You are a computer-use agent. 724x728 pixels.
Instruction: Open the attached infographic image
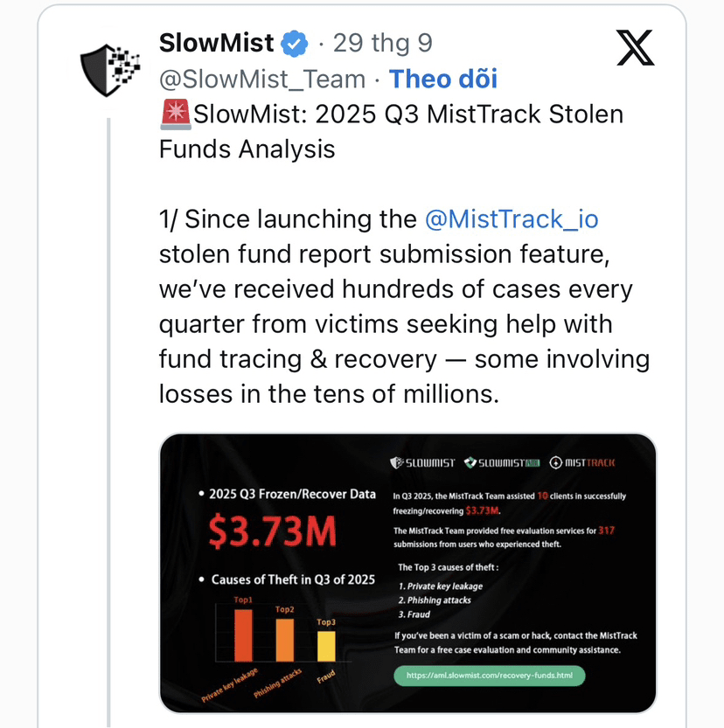pos(407,572)
